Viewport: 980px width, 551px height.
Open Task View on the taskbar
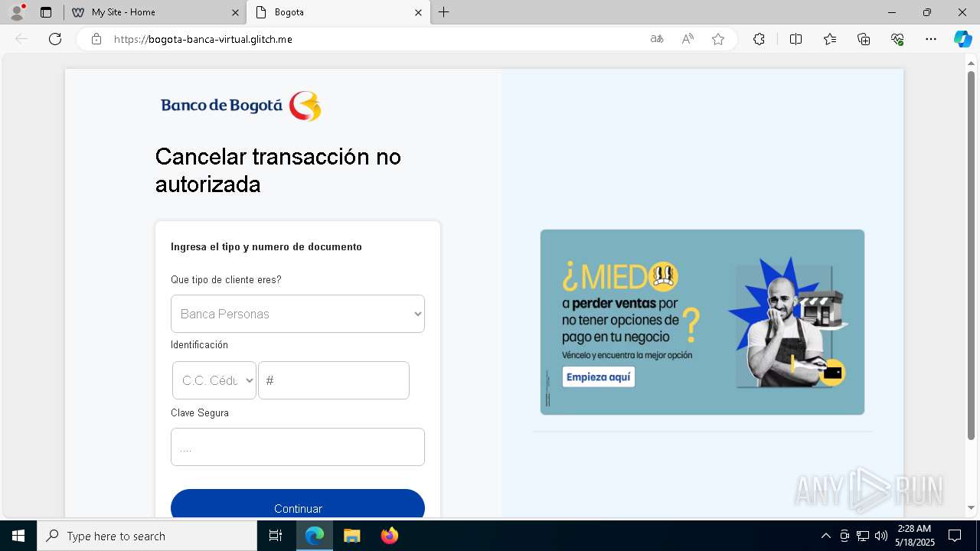276,536
